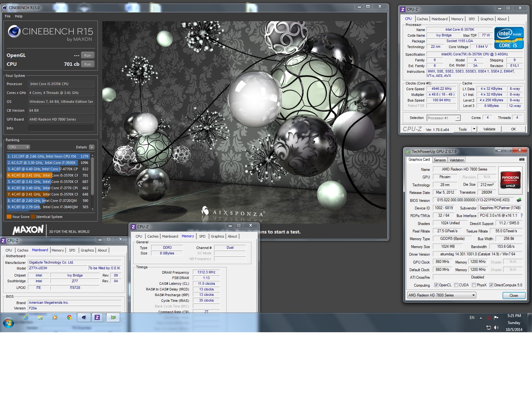The height and width of the screenshot is (405, 532).
Task: Open Caches tab in top-right CPU-Z window
Action: coord(422,19)
